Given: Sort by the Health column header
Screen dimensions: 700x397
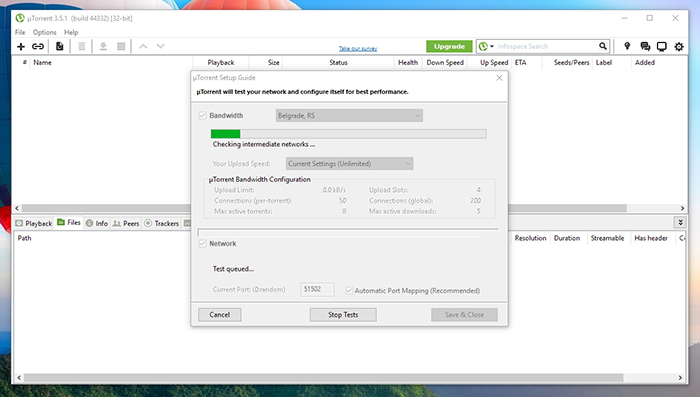Looking at the screenshot, I should coord(408,63).
